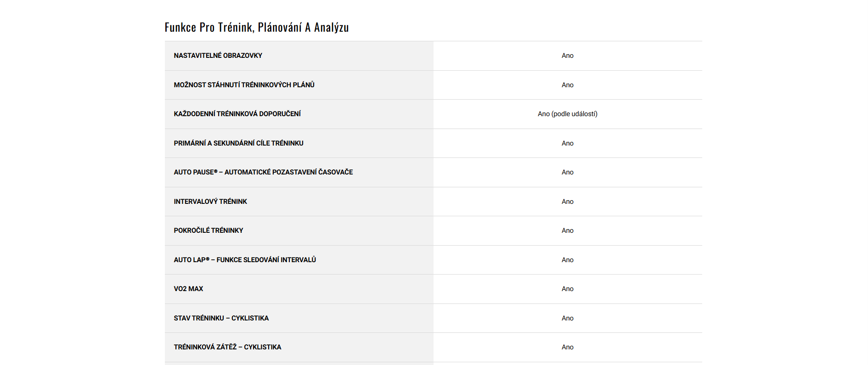Click the Funkce Pro Trénink, Plánování A Analýzu heading
This screenshot has width=868, height=365.
[256, 28]
